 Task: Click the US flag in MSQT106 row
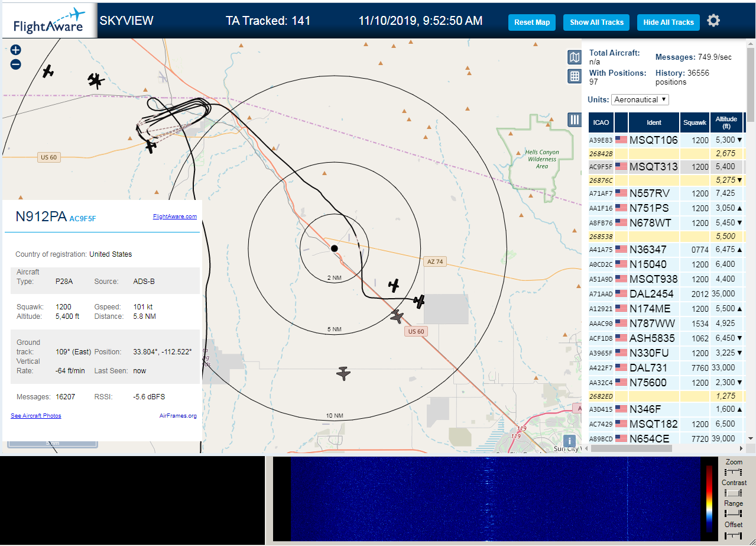click(x=621, y=140)
